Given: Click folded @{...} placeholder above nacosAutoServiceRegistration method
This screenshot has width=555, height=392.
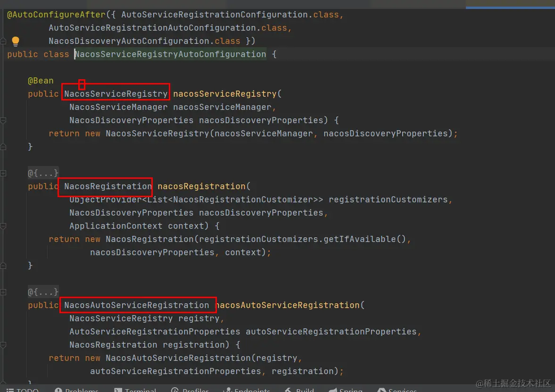Looking at the screenshot, I should [43, 292].
